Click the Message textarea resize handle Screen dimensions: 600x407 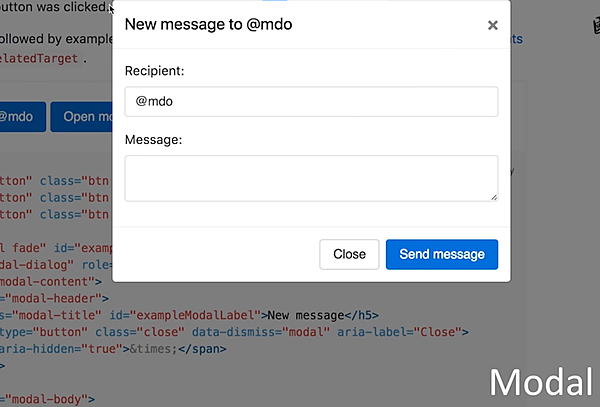click(493, 197)
